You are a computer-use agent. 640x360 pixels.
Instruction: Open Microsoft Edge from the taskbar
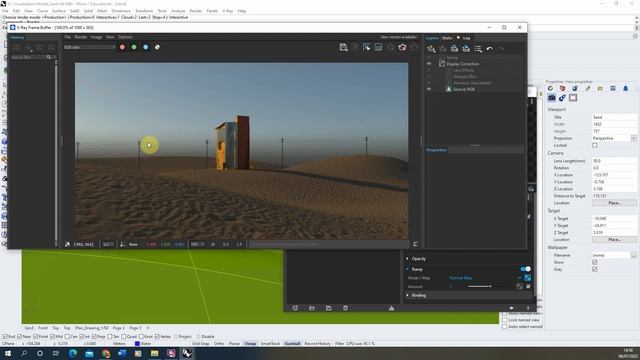(73, 353)
